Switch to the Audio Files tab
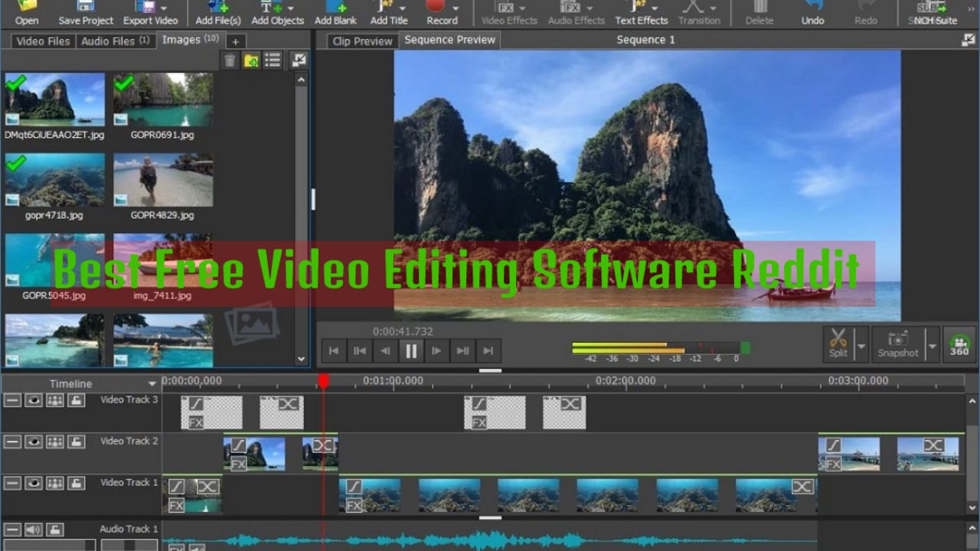This screenshot has width=980, height=551. pyautogui.click(x=115, y=41)
